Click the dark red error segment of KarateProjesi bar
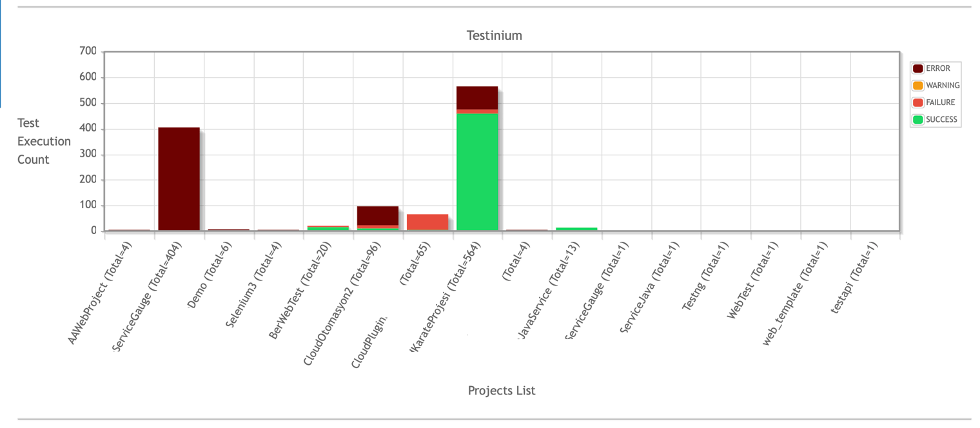Image resolution: width=980 pixels, height=428 pixels. pos(477,98)
